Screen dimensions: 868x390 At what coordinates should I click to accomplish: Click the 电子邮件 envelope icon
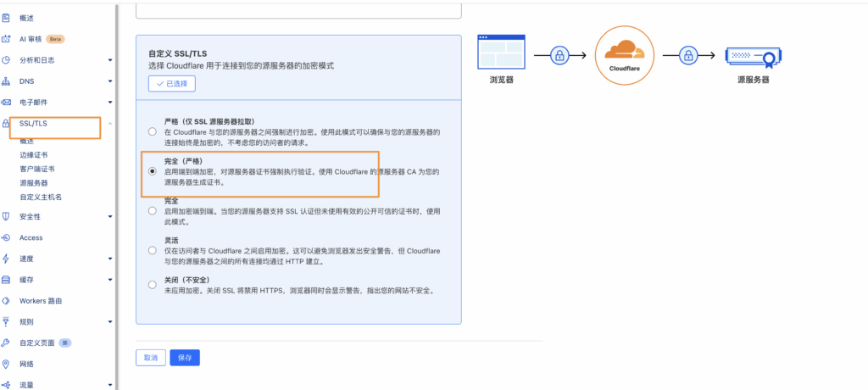(x=6, y=103)
